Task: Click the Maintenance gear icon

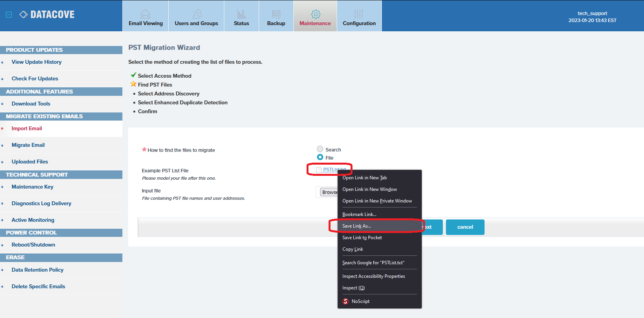Action: 315,14
